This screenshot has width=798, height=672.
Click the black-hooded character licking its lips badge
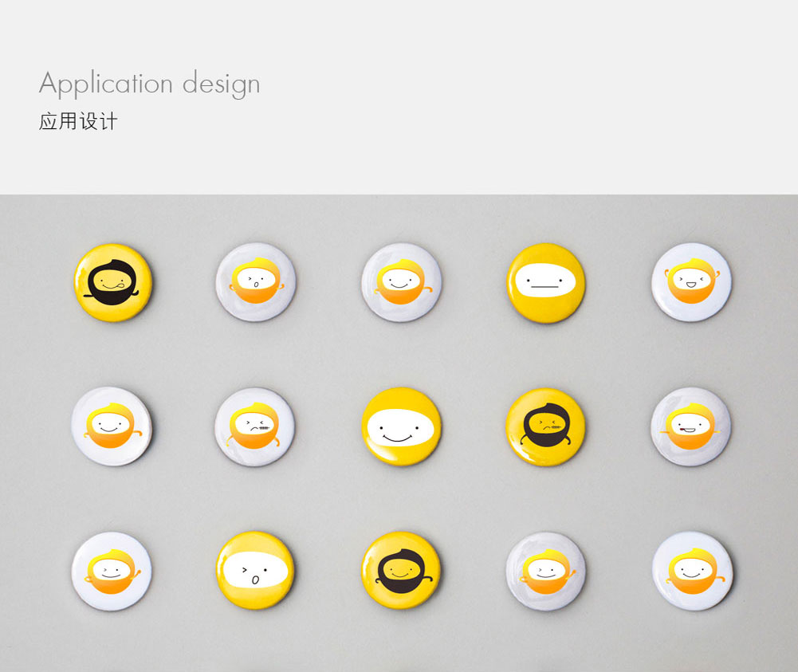coord(113,282)
